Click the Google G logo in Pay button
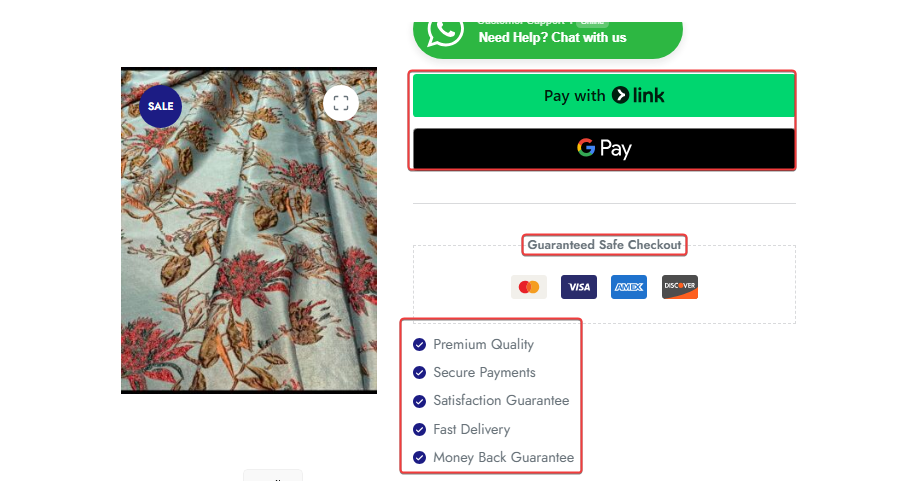899x481 pixels. coord(586,148)
